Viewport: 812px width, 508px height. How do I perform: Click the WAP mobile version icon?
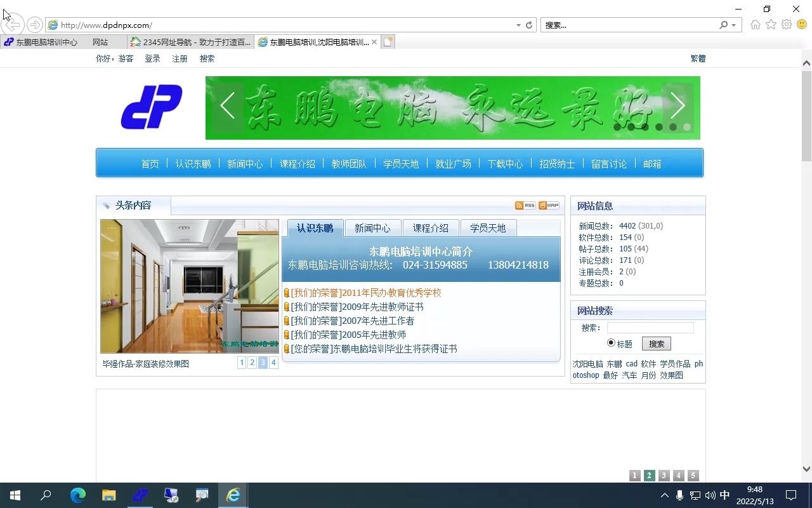click(548, 205)
